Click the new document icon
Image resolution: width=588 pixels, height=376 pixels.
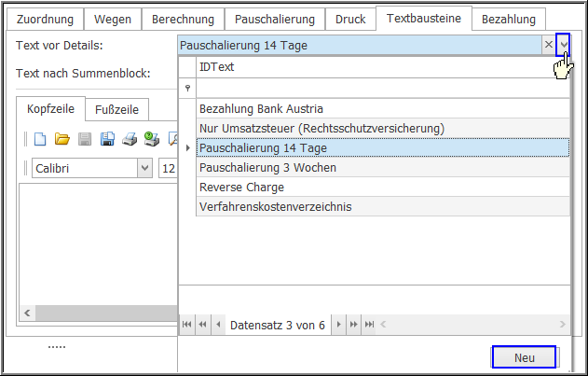[x=40, y=140]
